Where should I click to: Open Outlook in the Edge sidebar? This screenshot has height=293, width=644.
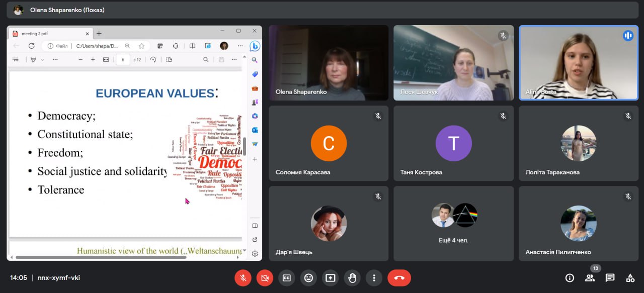255,130
